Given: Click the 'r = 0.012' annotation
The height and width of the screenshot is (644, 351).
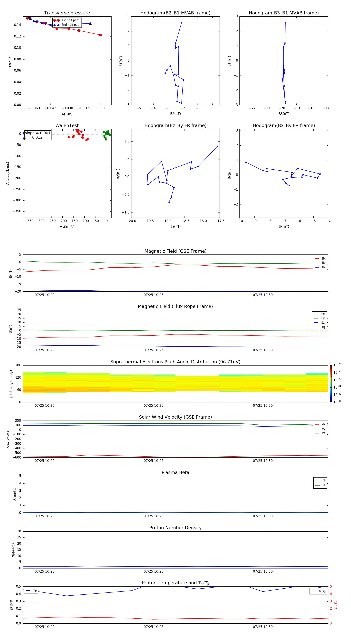Looking at the screenshot, I should click(x=34, y=137).
